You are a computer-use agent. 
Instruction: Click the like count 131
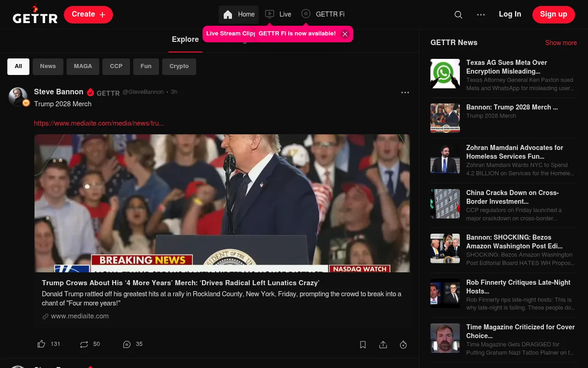[56, 344]
